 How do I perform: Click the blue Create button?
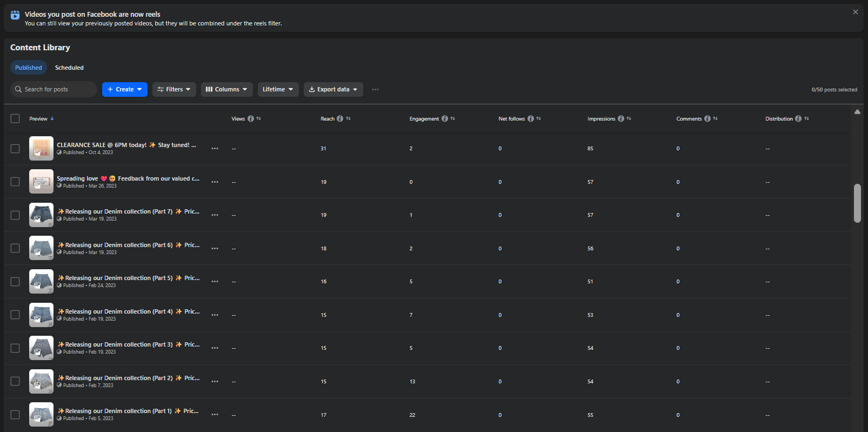click(x=125, y=90)
